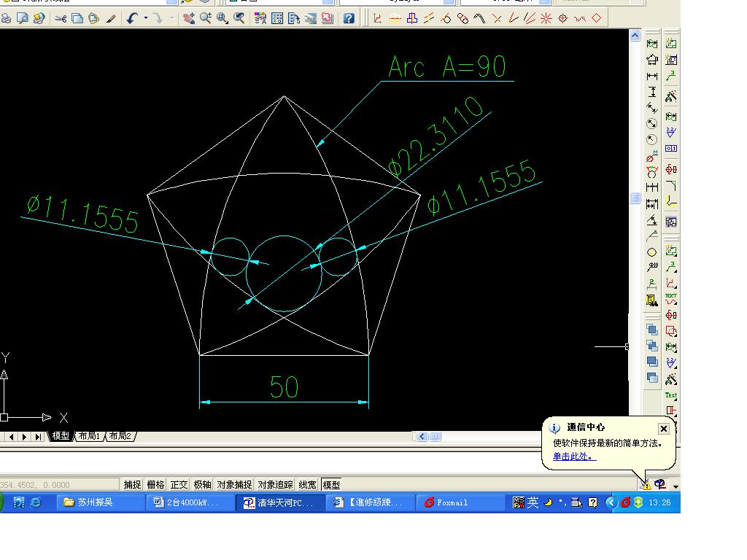Open the Properties palette icon
The image size is (747, 560).
click(260, 18)
